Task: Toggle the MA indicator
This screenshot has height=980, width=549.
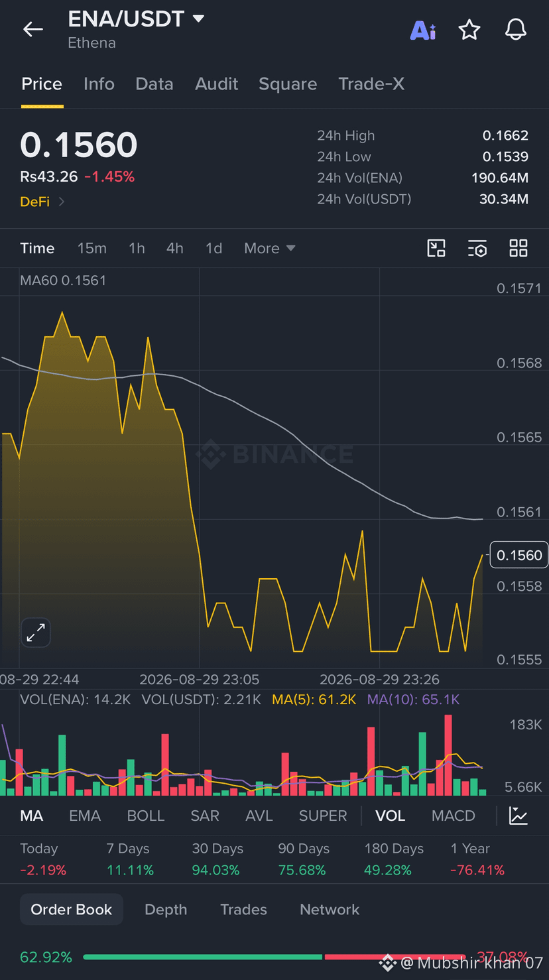Action: [32, 816]
